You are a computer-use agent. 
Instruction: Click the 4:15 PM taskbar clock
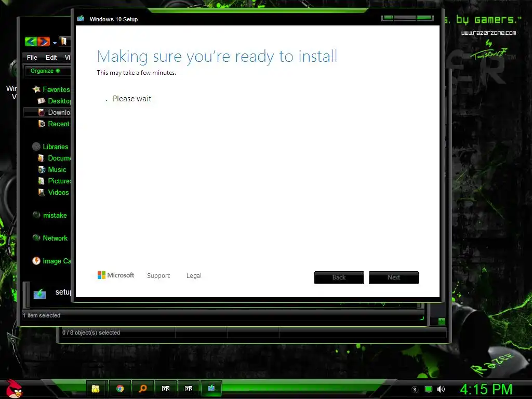point(486,389)
